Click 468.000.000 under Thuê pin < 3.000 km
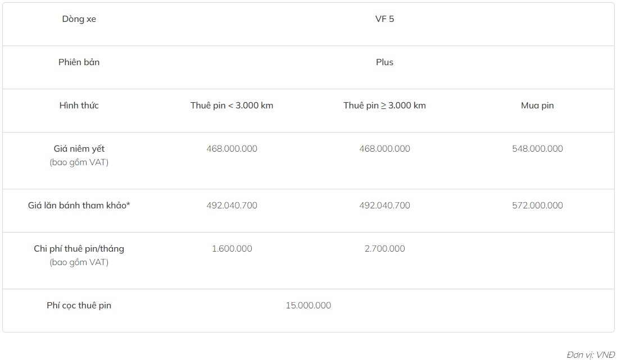 (x=232, y=149)
